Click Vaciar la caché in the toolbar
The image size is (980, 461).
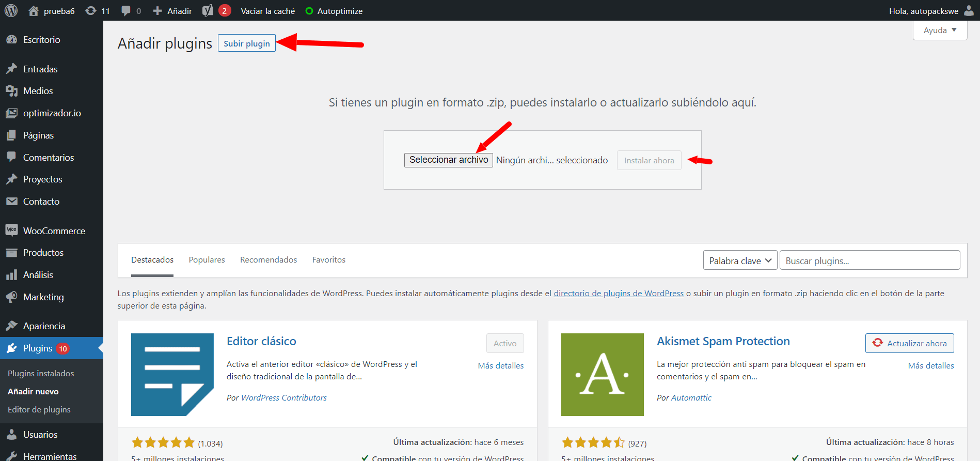tap(268, 11)
